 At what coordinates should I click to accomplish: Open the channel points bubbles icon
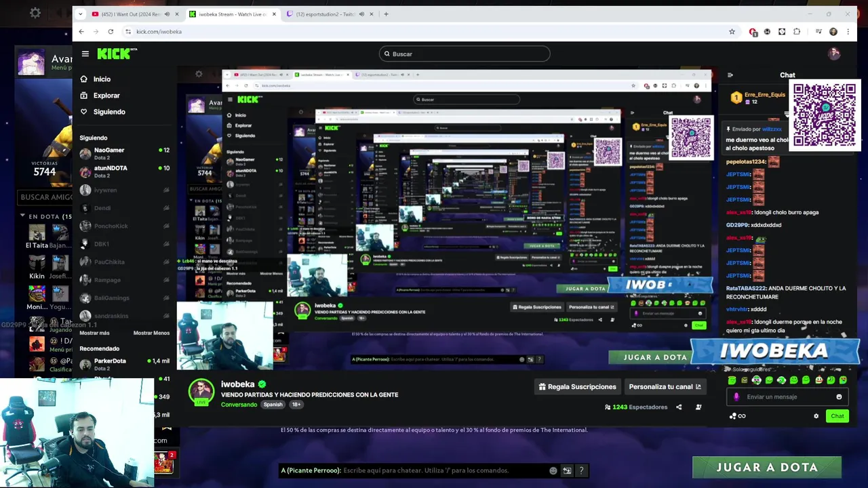pyautogui.click(x=732, y=416)
